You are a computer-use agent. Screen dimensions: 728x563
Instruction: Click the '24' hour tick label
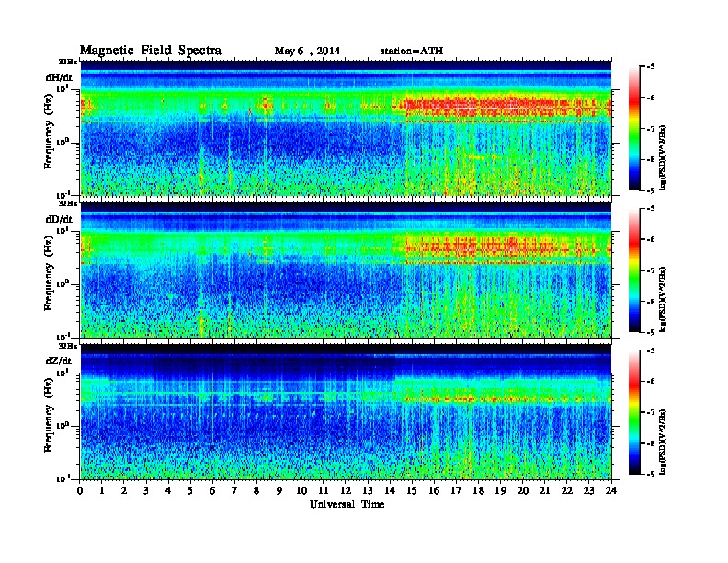point(611,490)
